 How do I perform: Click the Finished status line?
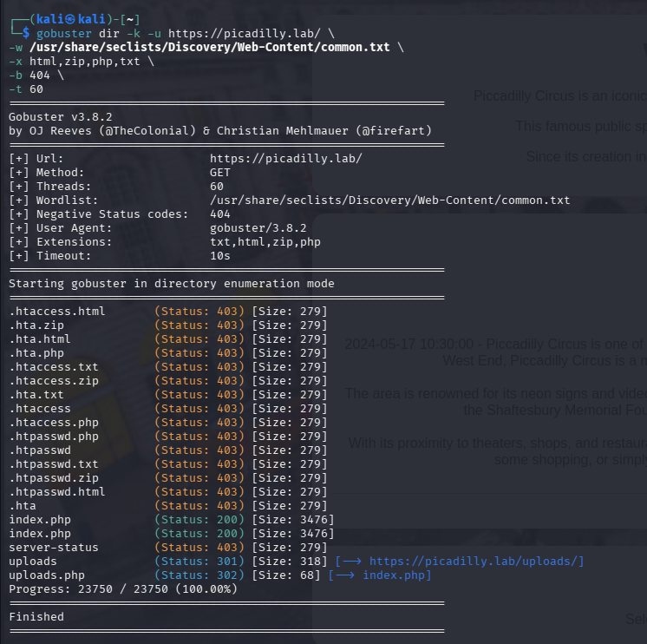pos(36,617)
